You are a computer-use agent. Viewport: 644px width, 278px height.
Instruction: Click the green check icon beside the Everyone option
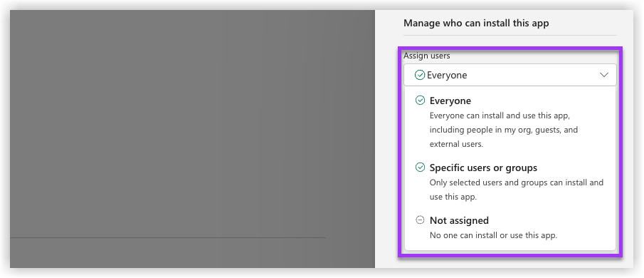click(x=420, y=101)
